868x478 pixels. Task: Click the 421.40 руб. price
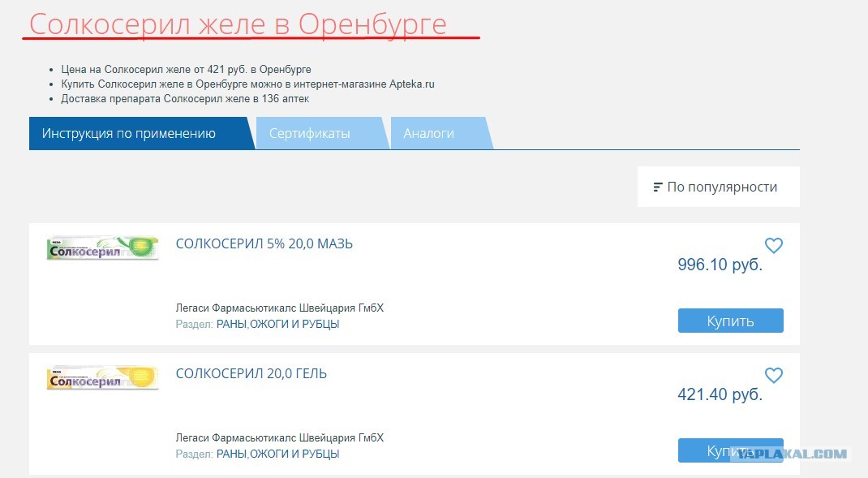[720, 394]
